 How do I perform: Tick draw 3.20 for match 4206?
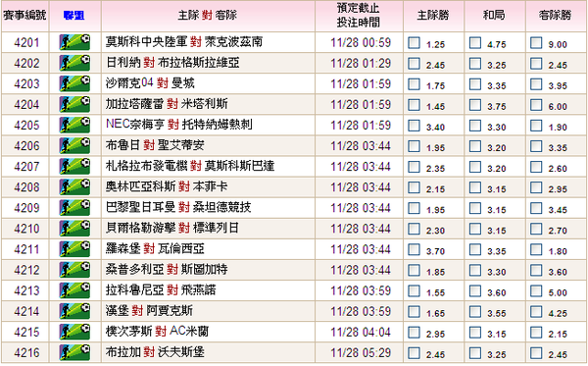coord(475,146)
